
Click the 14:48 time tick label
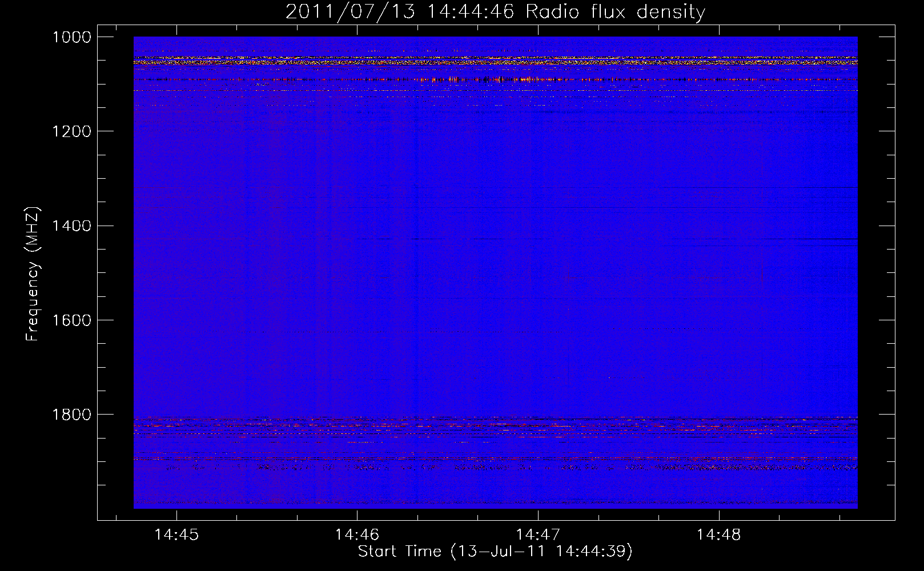[x=718, y=534]
